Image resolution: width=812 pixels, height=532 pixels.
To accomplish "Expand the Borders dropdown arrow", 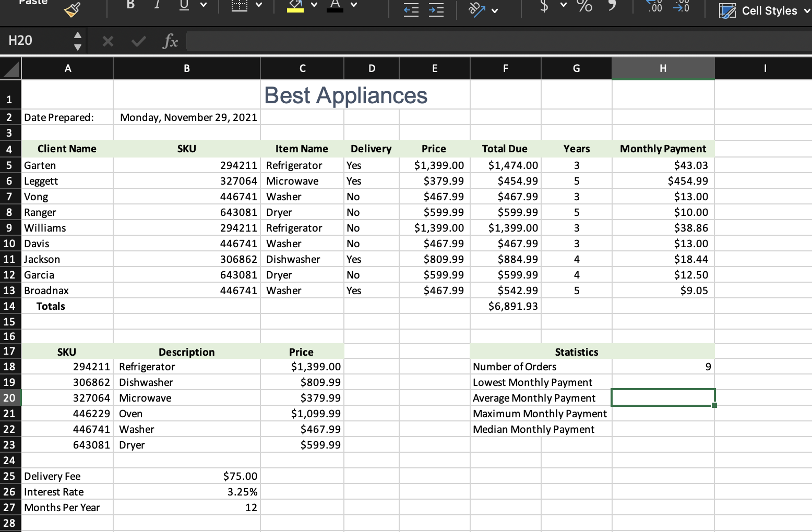I will pyautogui.click(x=259, y=5).
